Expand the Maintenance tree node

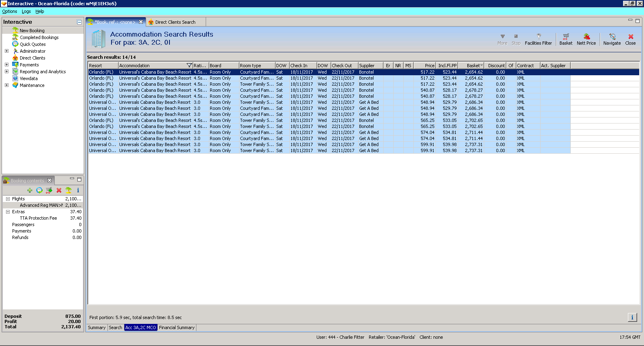coord(6,85)
